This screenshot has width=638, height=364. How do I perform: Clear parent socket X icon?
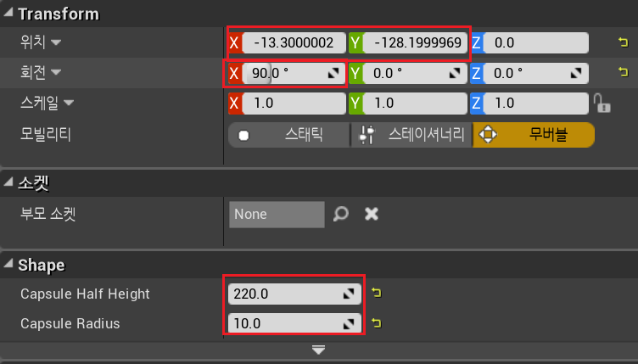372,214
